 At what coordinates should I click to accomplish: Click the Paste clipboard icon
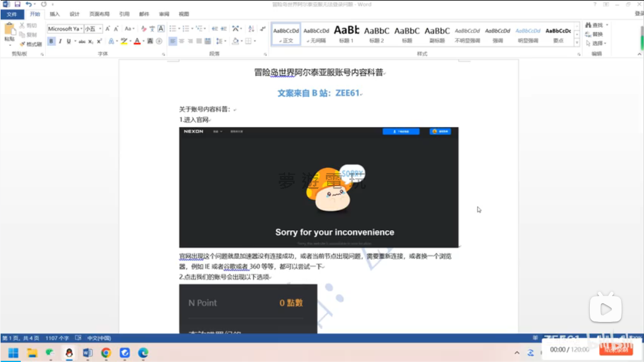(9, 31)
